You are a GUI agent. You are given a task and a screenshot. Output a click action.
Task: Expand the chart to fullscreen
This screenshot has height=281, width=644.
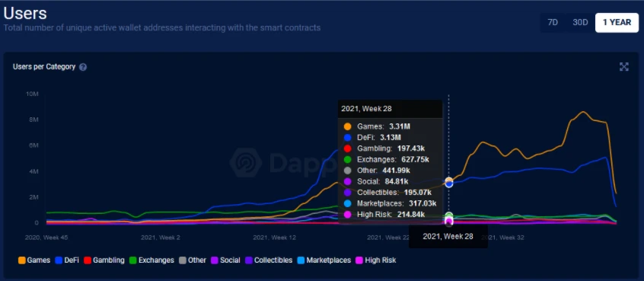click(624, 67)
